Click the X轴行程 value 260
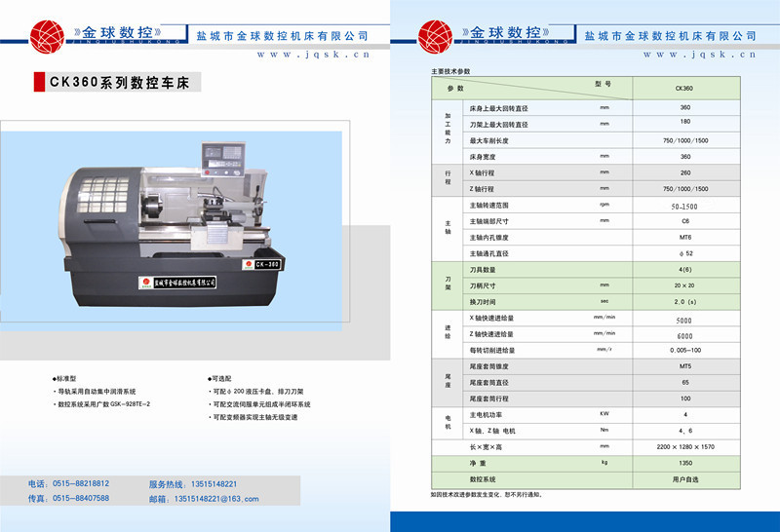The height and width of the screenshot is (532, 780). point(685,172)
